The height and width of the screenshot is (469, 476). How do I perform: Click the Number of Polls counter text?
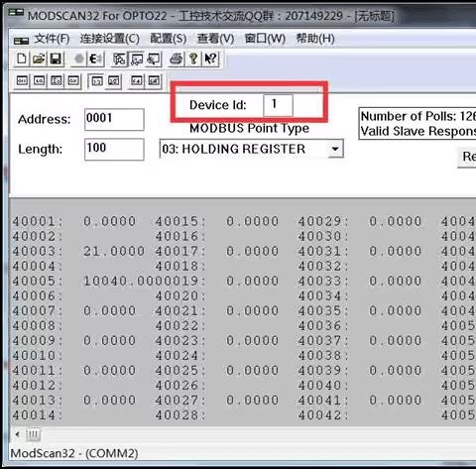click(418, 116)
